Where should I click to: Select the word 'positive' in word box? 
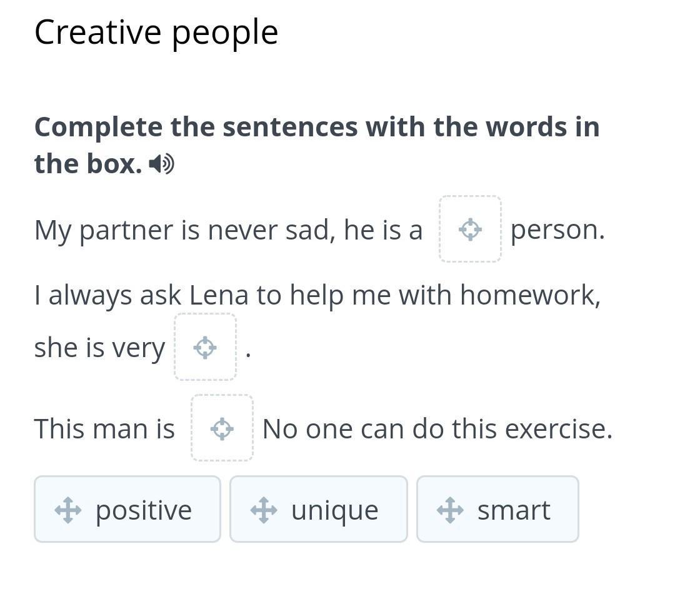coord(144,510)
